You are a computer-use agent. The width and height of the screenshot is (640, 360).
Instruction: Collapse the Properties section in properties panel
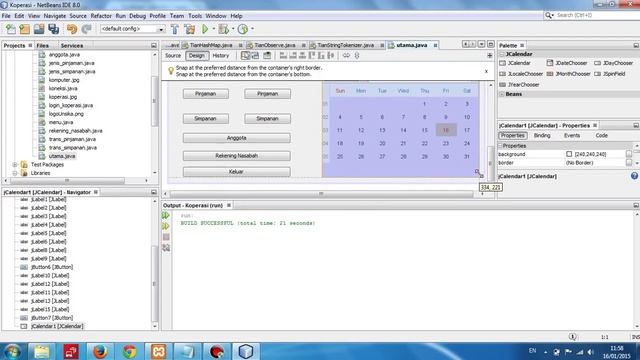[x=500, y=146]
